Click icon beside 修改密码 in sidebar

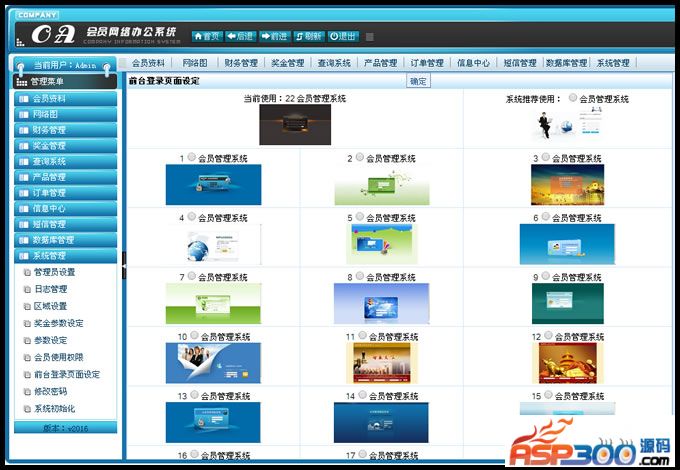click(27, 392)
